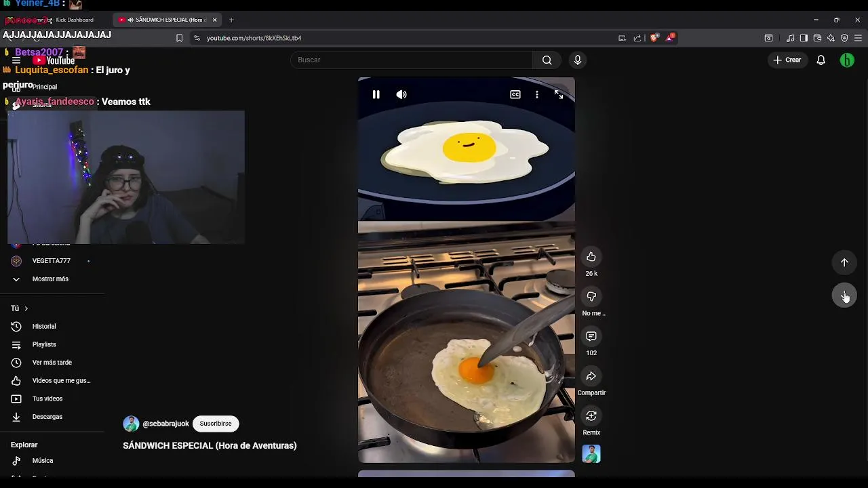Open the sebabrajuok channel avatar
The height and width of the screenshot is (488, 868).
[x=131, y=424]
